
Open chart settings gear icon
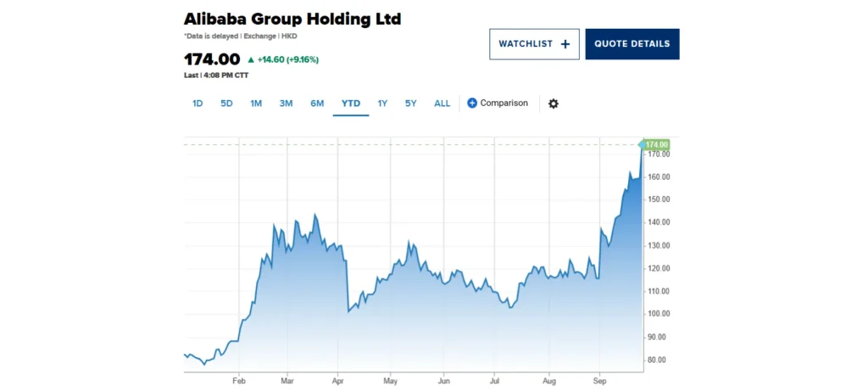pyautogui.click(x=554, y=103)
